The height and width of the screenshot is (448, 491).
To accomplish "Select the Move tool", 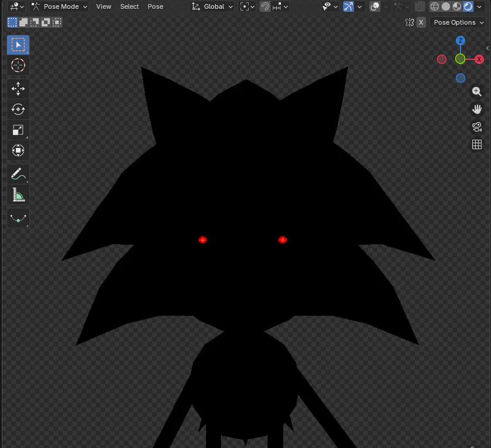I will tap(18, 89).
